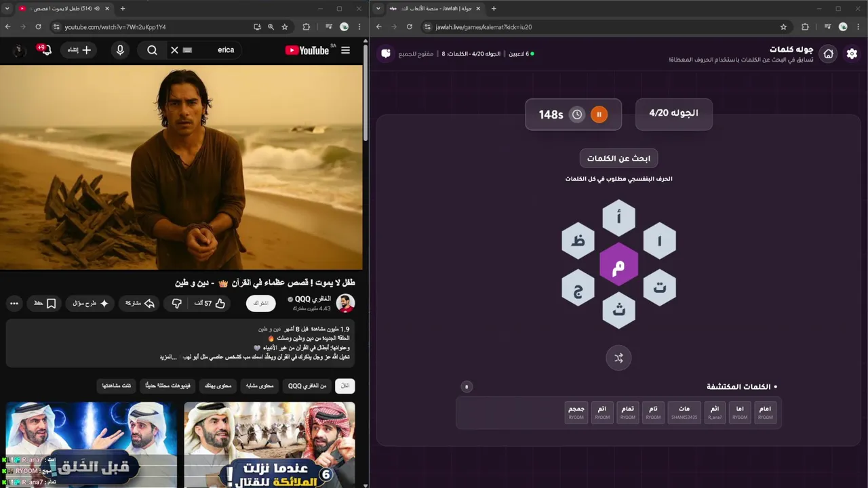
Task: Select the محتوى مشابه filter chip
Action: (260, 386)
